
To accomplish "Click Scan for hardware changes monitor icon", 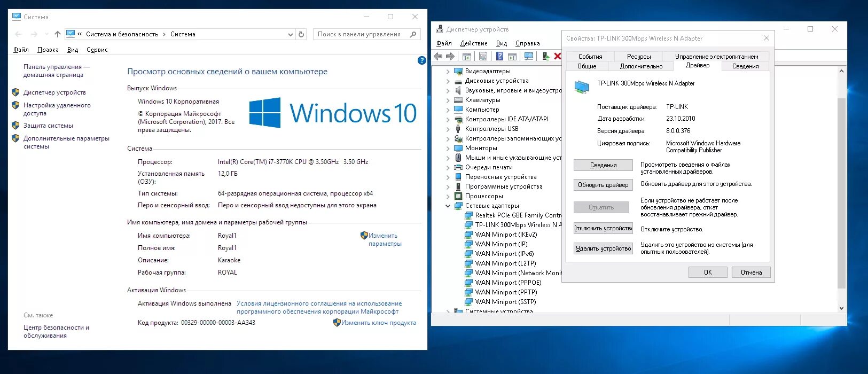I will point(529,56).
